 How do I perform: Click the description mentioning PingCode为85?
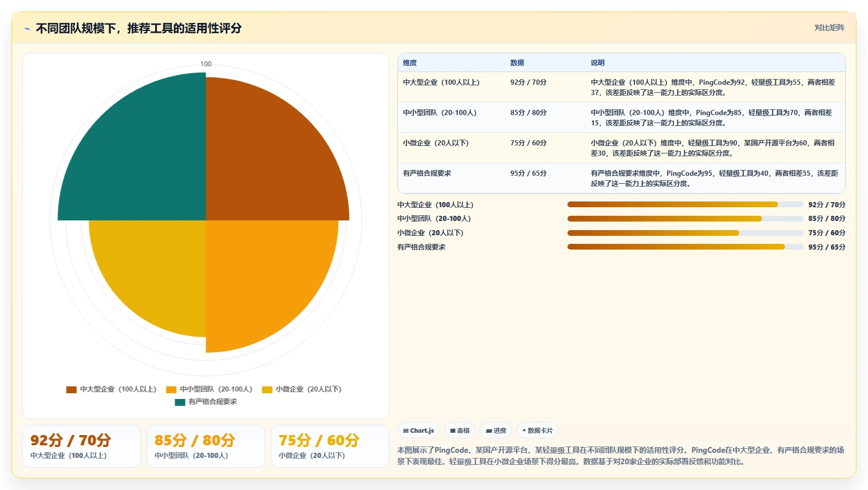point(712,118)
